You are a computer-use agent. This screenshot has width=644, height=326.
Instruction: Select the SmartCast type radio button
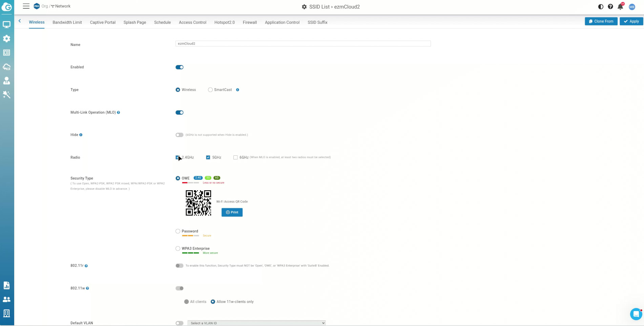pos(210,90)
